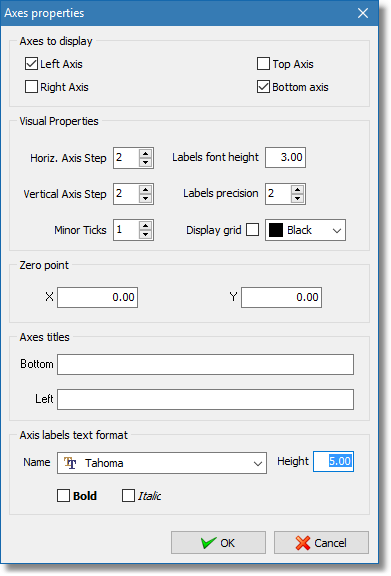Image resolution: width=391 pixels, height=576 pixels.
Task: Click the TrueType font icon beside Tahoma
Action: click(70, 463)
